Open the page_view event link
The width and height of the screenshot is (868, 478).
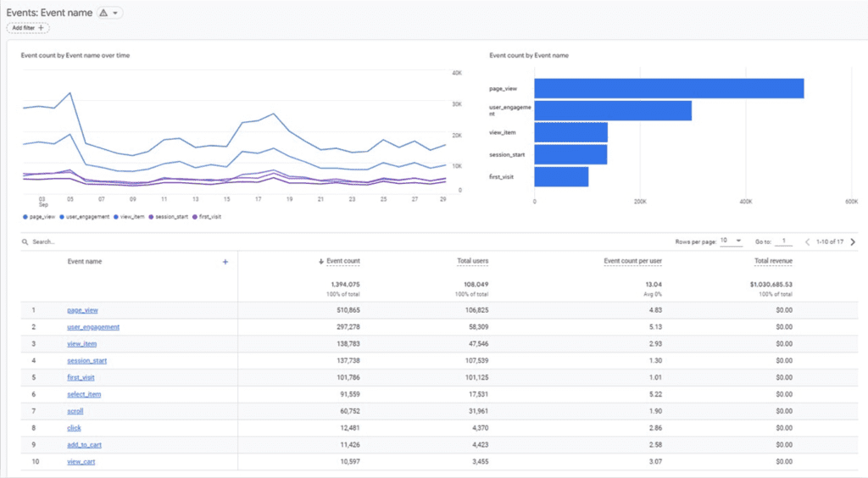pyautogui.click(x=82, y=310)
